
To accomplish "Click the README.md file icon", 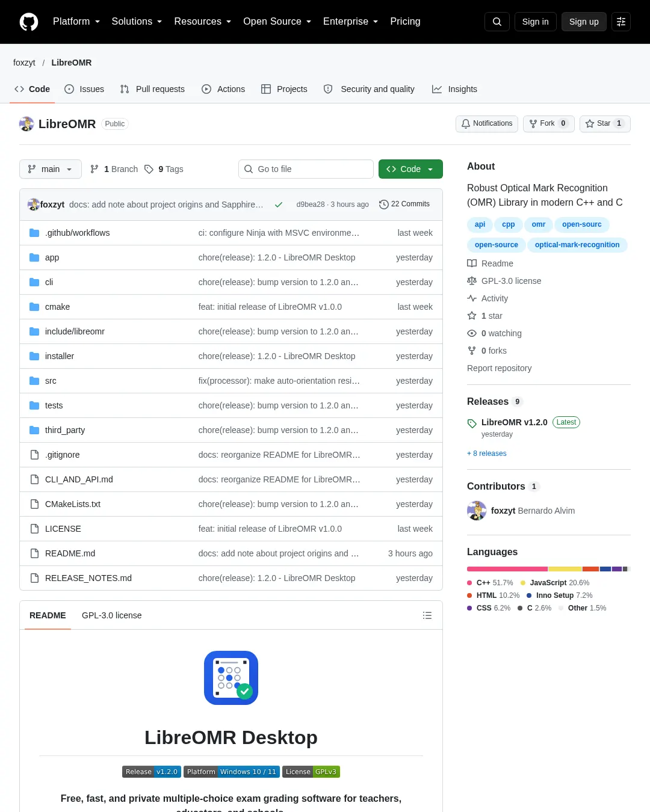I will point(34,553).
